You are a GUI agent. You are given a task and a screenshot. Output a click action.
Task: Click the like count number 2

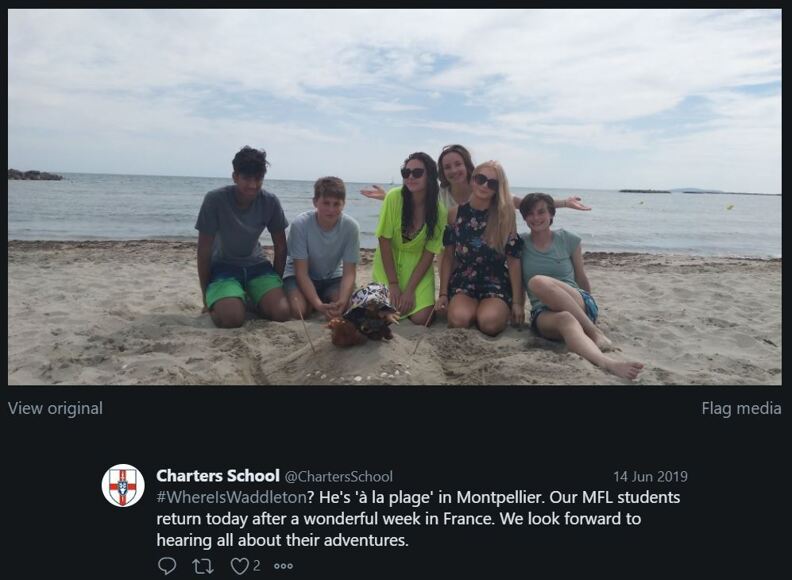click(x=257, y=566)
